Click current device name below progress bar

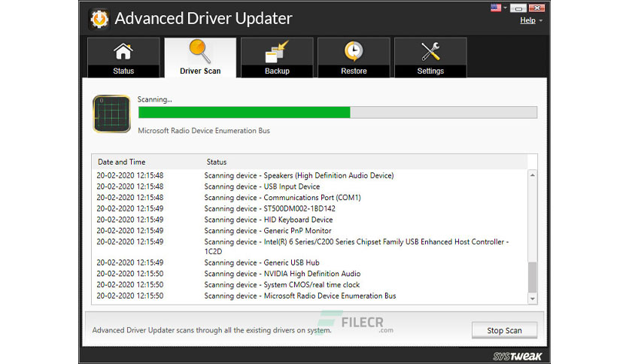tap(204, 131)
